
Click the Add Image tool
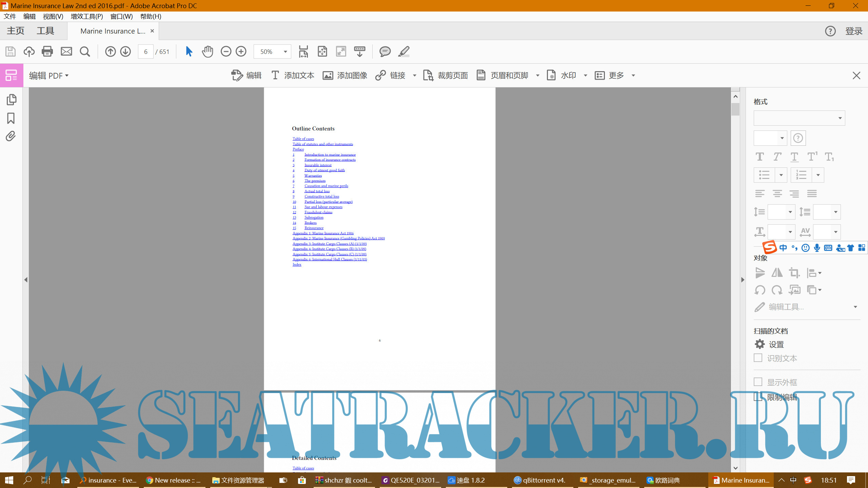coord(345,75)
